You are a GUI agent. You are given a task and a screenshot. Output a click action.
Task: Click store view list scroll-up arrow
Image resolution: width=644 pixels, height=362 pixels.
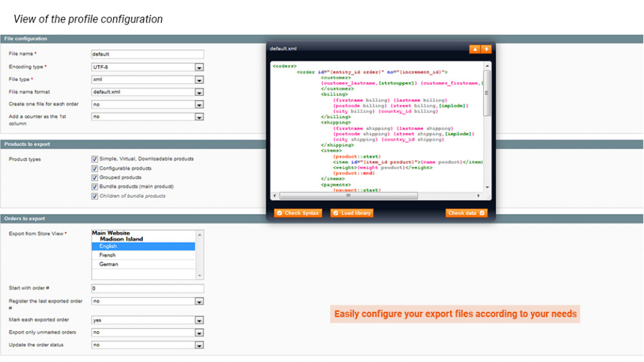[200, 234]
